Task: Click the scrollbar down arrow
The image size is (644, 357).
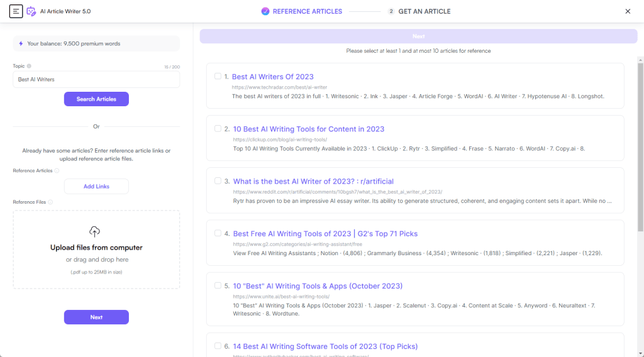Action: [640, 353]
